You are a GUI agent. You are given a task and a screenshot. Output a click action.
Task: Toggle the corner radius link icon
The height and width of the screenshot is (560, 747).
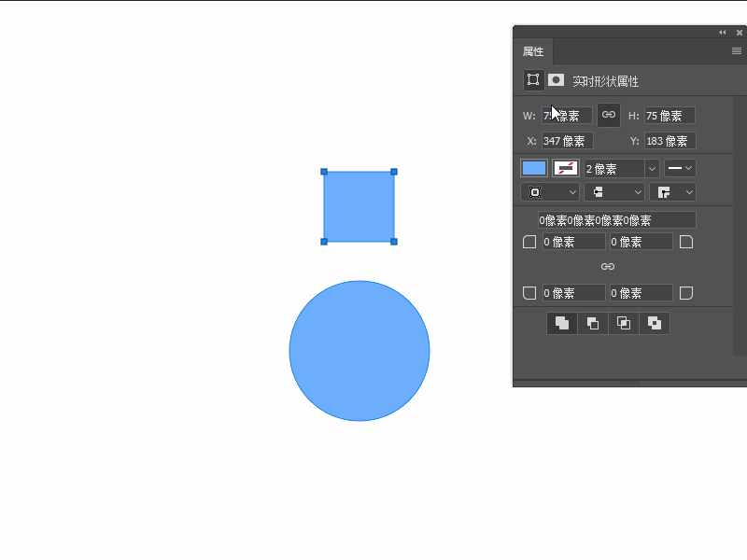click(608, 267)
